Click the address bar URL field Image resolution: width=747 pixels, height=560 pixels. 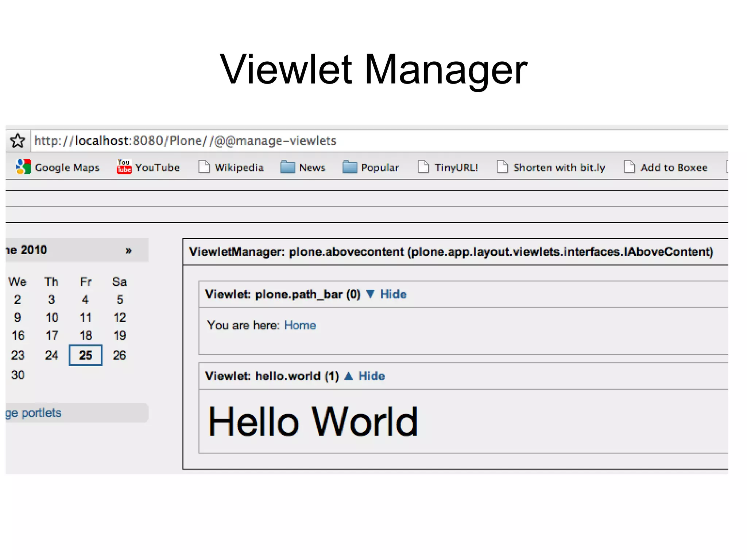[379, 140]
